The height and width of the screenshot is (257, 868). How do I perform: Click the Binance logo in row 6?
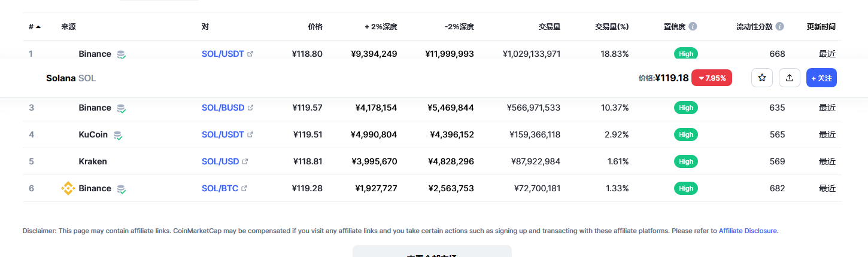[x=68, y=188]
